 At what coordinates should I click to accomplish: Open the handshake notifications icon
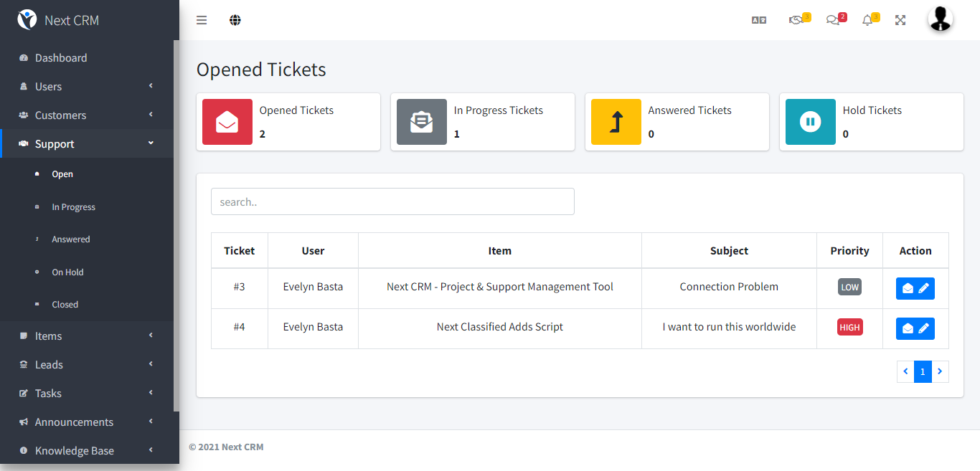tap(796, 20)
